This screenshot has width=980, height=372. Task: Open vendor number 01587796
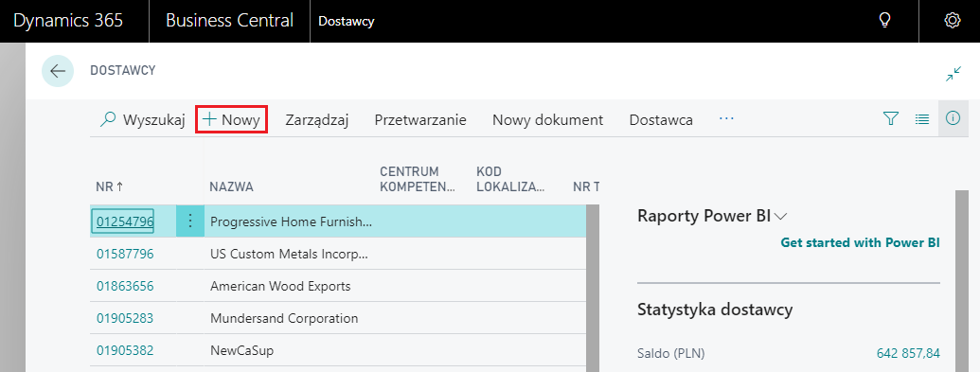125,254
